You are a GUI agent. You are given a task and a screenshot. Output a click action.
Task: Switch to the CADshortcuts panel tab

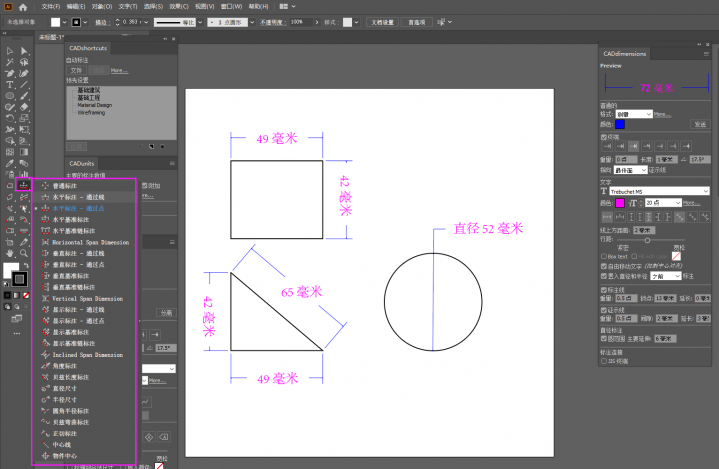tap(88, 48)
